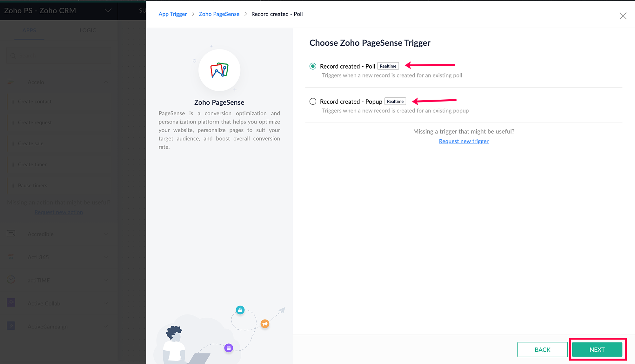
Task: Click the BACK button
Action: tap(542, 349)
